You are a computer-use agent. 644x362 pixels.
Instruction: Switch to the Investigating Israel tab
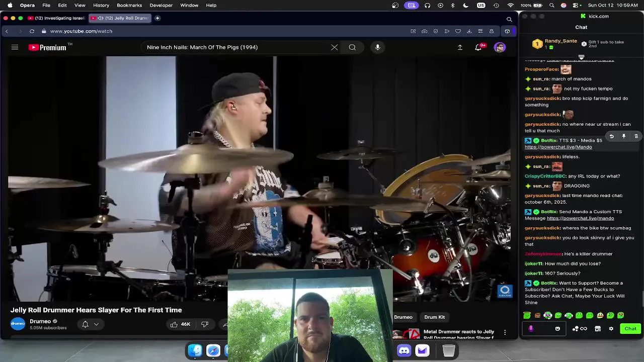click(56, 18)
